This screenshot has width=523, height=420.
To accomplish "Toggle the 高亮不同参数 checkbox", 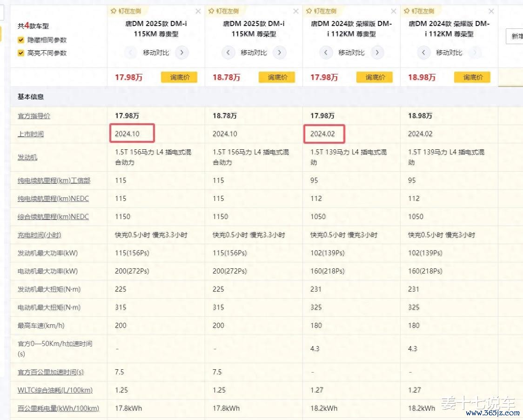I will click(x=21, y=53).
